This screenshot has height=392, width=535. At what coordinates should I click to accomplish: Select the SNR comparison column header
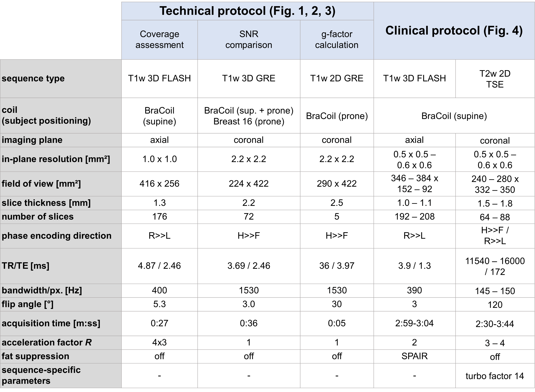tap(248, 39)
